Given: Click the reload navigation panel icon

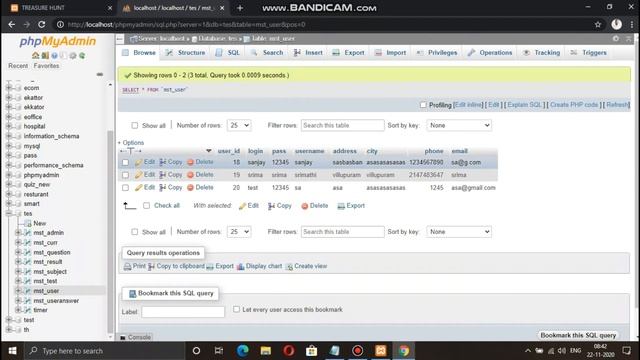Looking at the screenshot, I should 82,56.
